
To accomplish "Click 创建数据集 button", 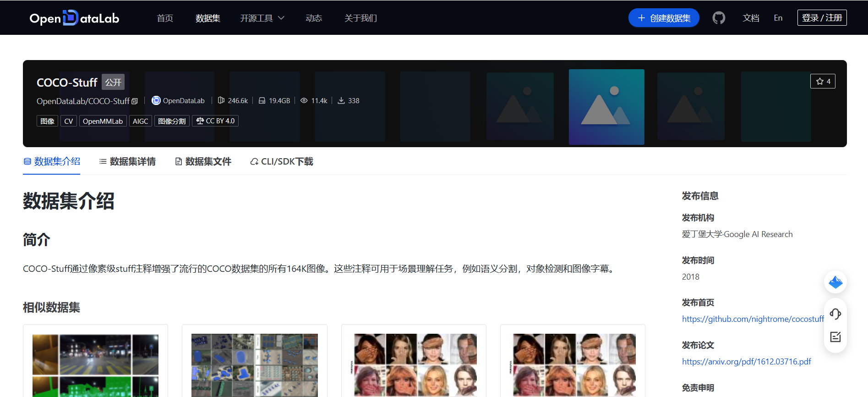I will 664,18.
